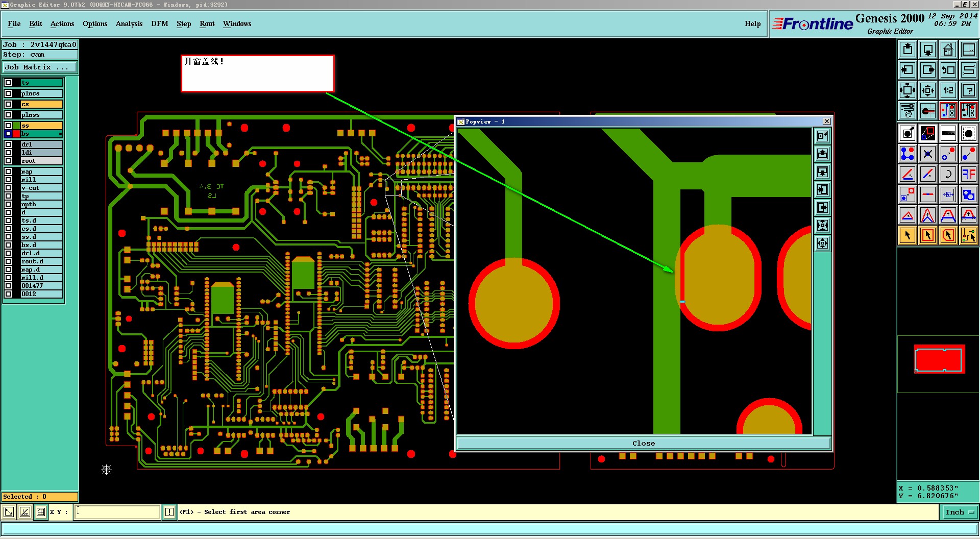Click the first coordinate mode icon at bottom-left
The width and height of the screenshot is (980, 539).
click(x=9, y=512)
